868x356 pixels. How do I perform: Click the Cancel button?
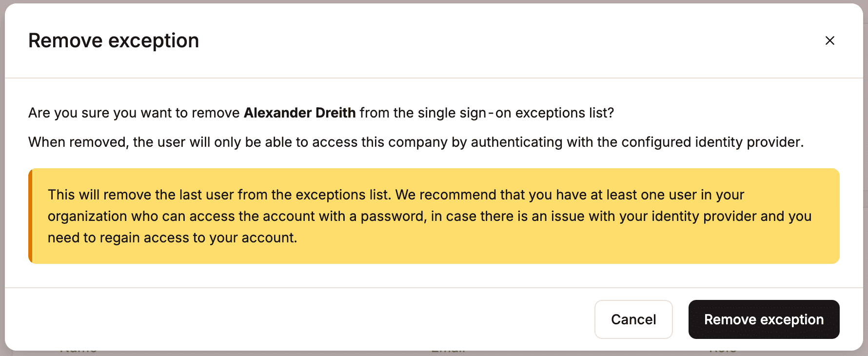(633, 319)
